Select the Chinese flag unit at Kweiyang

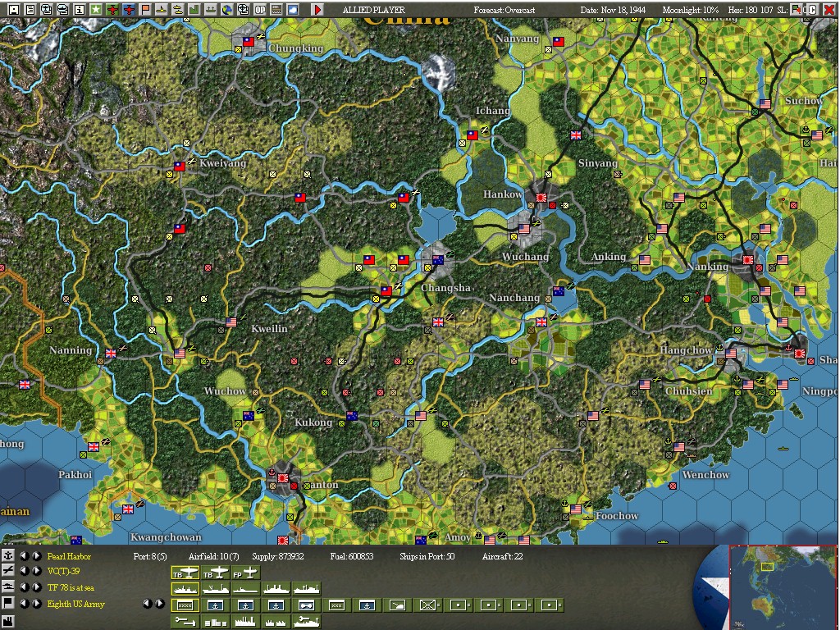(179, 167)
